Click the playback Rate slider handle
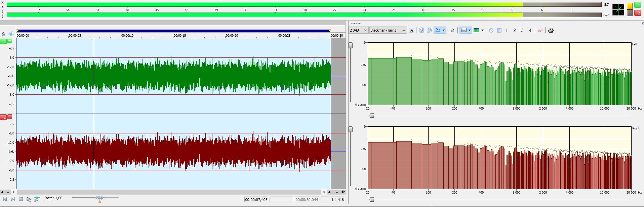The image size is (644, 207). (x=99, y=198)
